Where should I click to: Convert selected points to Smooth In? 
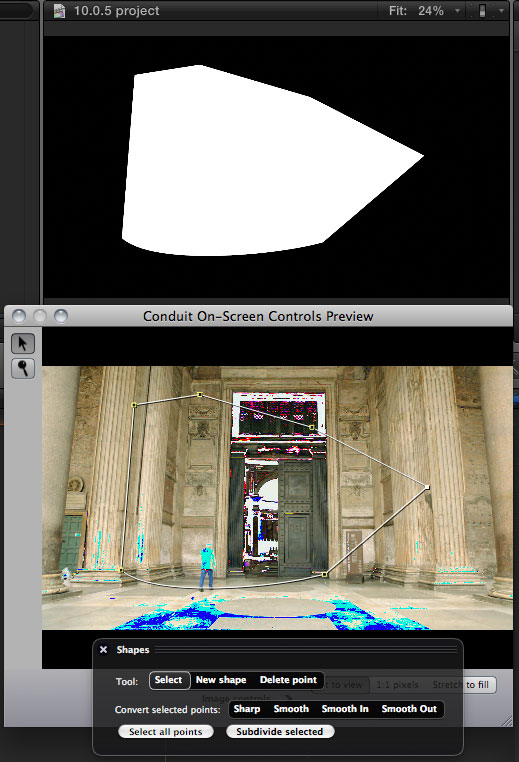pos(345,709)
